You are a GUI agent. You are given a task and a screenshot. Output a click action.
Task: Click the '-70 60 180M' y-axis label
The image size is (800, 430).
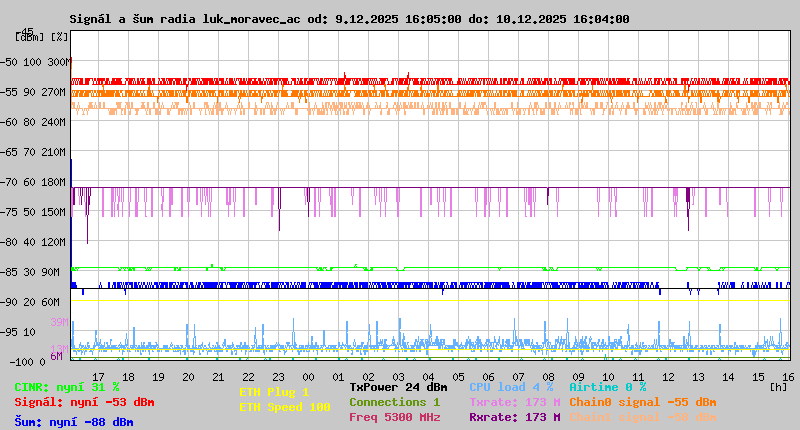[x=33, y=182]
